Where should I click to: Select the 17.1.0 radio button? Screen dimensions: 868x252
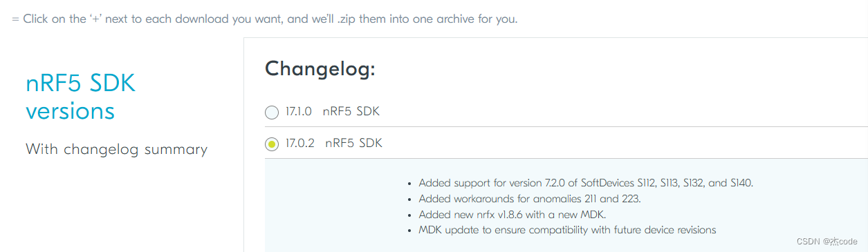tap(272, 112)
